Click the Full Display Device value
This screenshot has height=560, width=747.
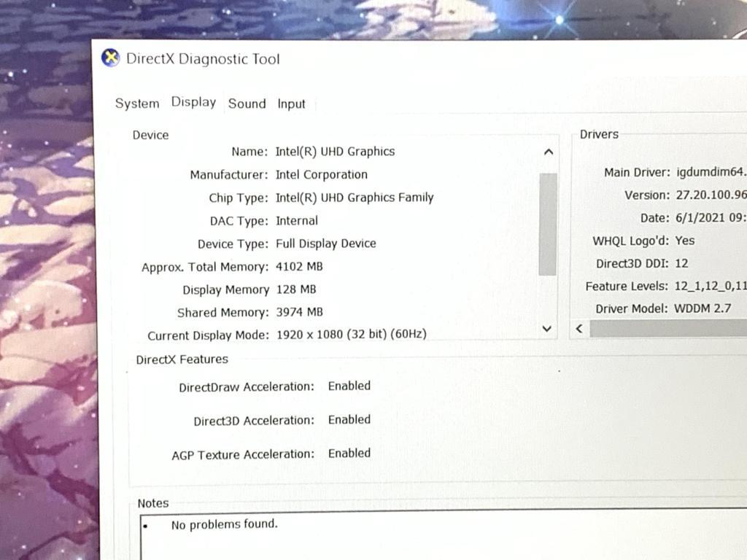pyautogui.click(x=326, y=244)
